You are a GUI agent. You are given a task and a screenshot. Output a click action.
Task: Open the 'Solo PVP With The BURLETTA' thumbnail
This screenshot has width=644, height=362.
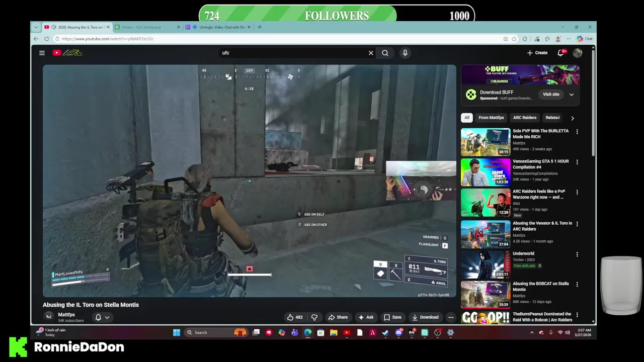[486, 142]
